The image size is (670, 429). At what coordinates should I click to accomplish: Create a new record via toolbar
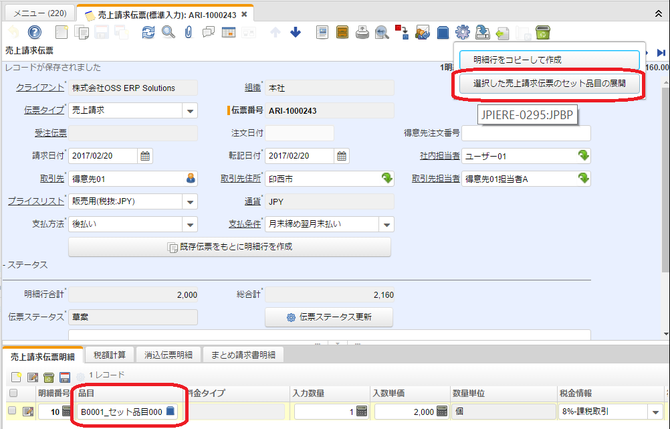[x=61, y=32]
